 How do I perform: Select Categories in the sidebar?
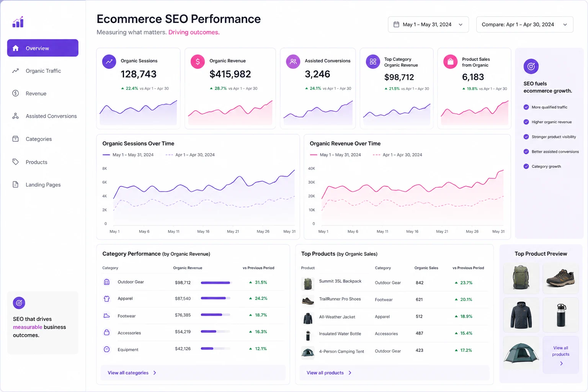pyautogui.click(x=43, y=139)
